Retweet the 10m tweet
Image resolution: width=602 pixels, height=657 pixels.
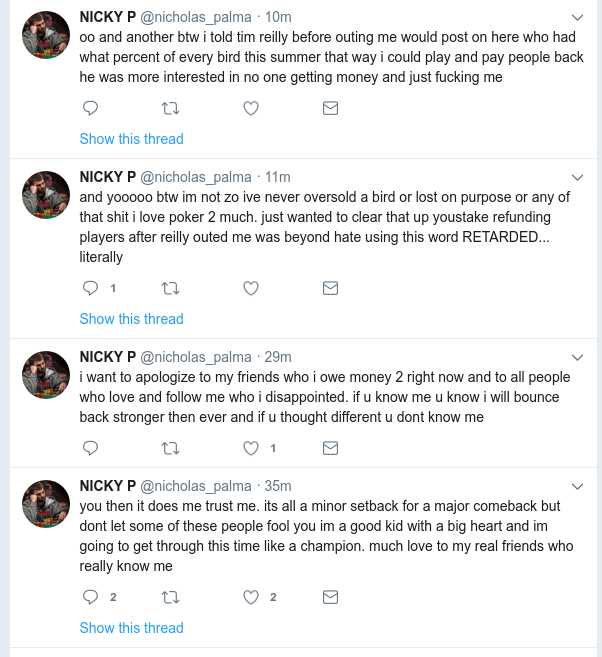171,109
